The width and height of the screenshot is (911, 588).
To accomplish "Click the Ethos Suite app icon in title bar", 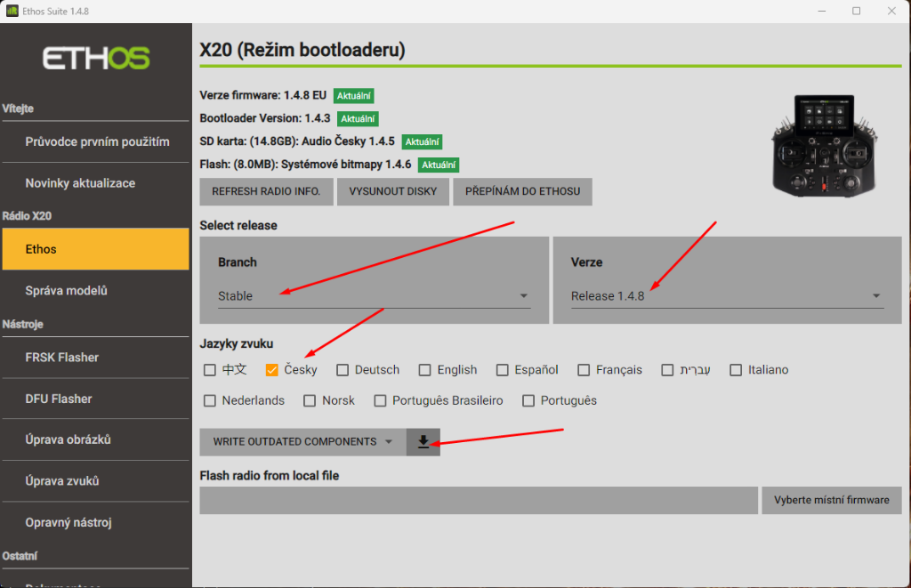I will (x=14, y=12).
